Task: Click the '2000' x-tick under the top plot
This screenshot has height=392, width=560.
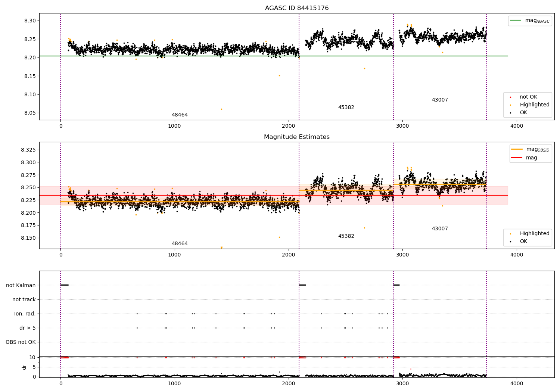Action: [x=289, y=126]
